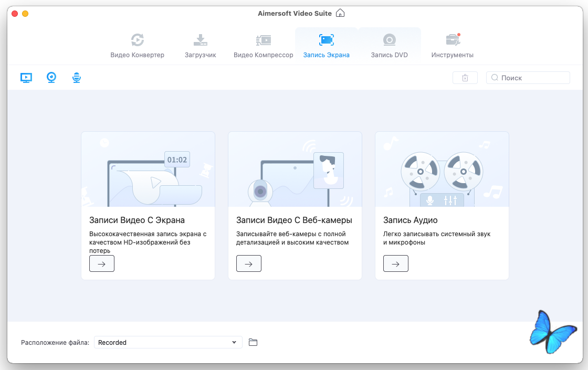Select the microphone audio recorder icon
This screenshot has height=370, width=588.
click(x=77, y=78)
